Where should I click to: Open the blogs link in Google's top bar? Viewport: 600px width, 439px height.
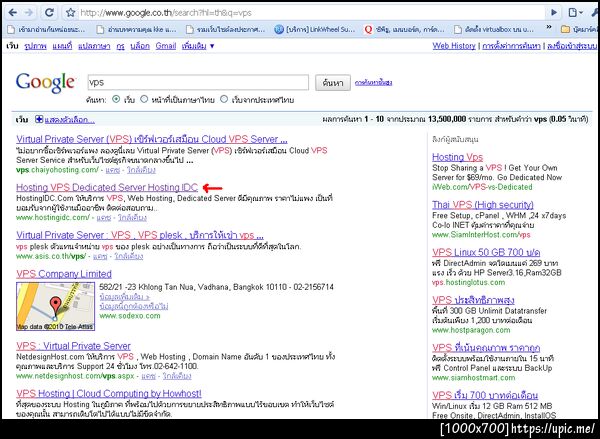pos(140,46)
